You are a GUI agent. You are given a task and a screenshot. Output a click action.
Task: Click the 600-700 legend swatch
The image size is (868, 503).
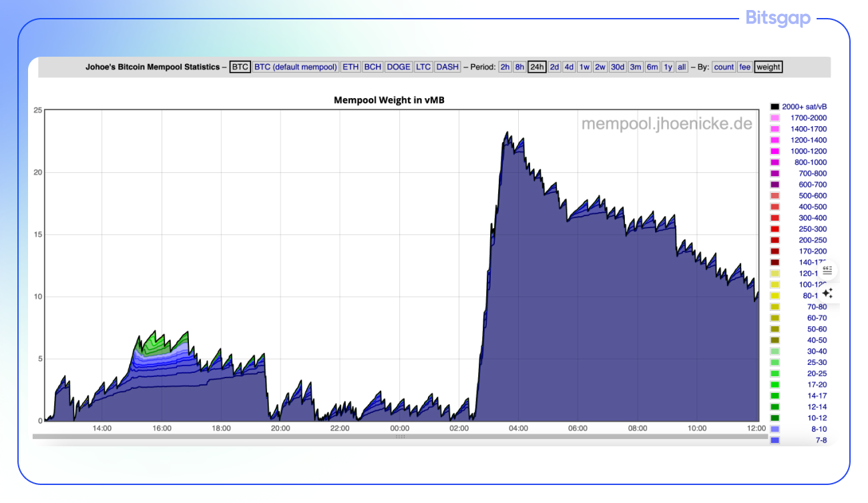775,184
